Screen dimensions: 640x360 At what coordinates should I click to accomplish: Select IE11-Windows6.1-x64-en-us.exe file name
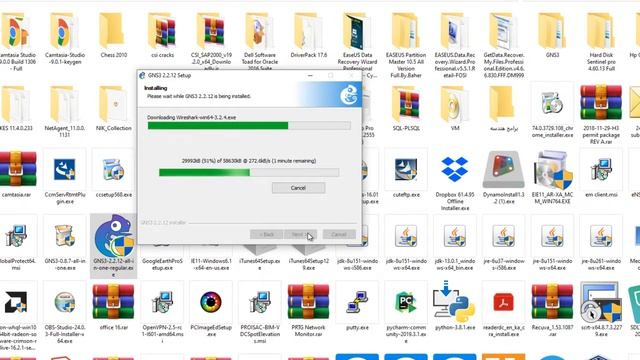pos(211,264)
